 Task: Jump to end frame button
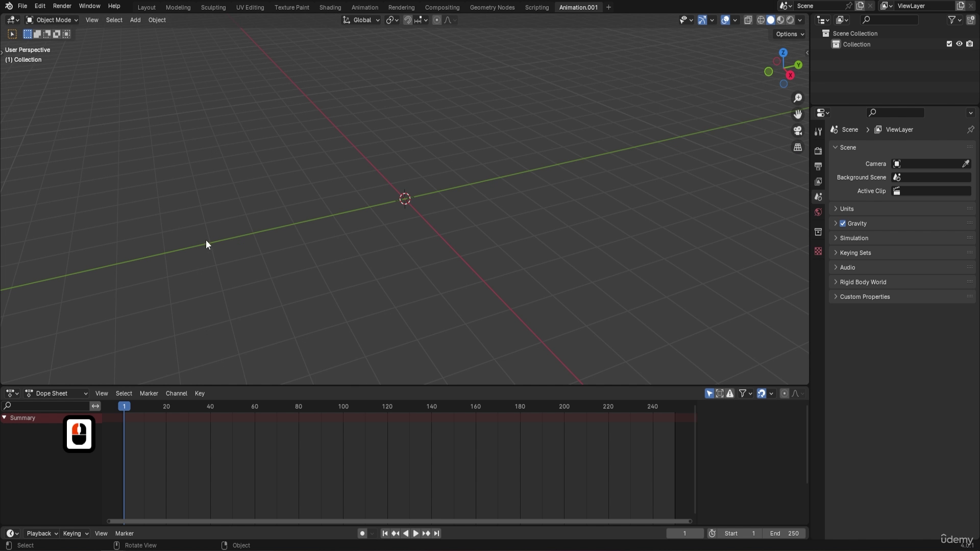[x=437, y=533]
